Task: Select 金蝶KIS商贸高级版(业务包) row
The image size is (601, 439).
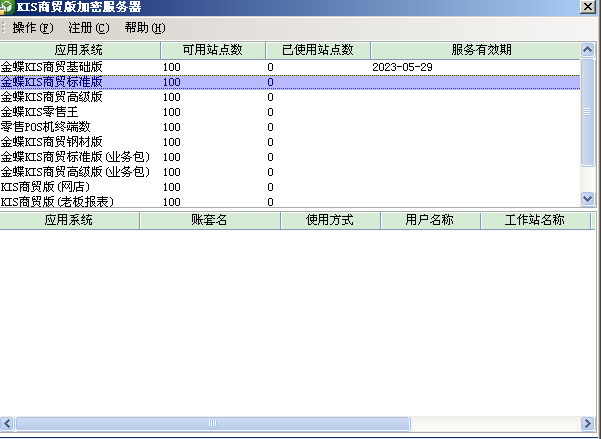Action: [x=290, y=172]
